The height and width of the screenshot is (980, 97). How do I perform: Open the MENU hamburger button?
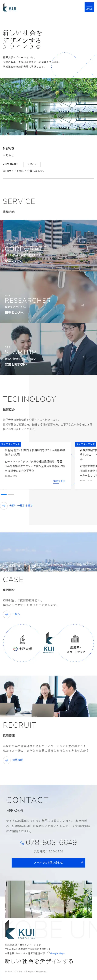tap(89, 7)
